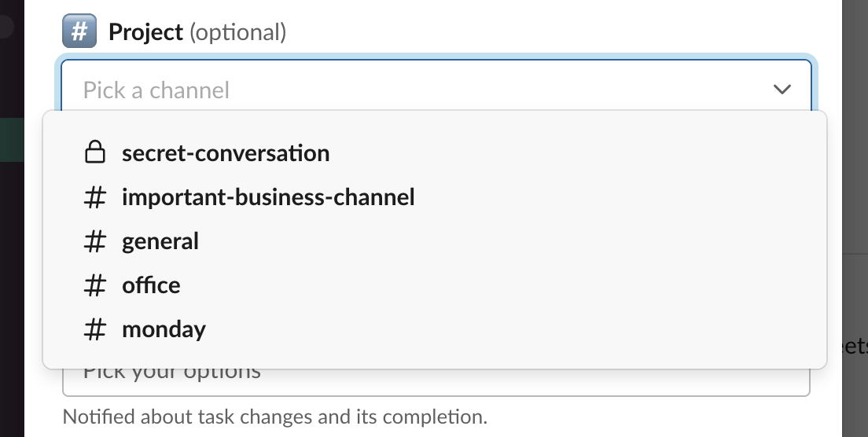Collapse the channel picker using its chevron

[782, 90]
